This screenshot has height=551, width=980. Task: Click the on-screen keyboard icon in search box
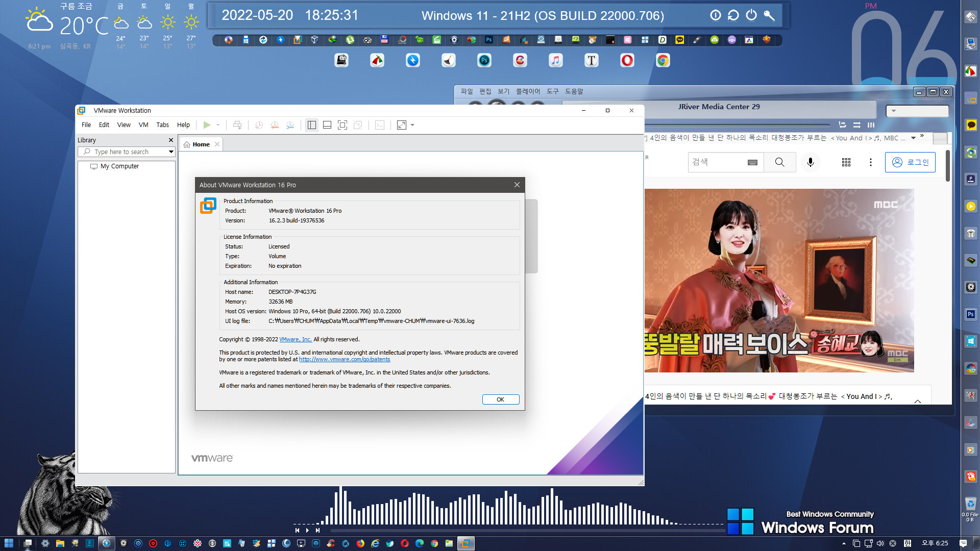pyautogui.click(x=752, y=162)
